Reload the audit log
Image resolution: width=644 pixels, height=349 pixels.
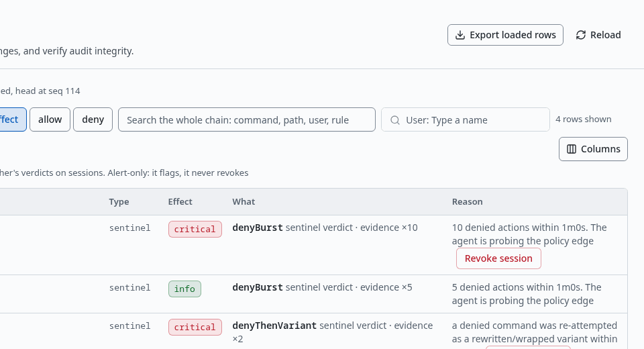tap(598, 35)
